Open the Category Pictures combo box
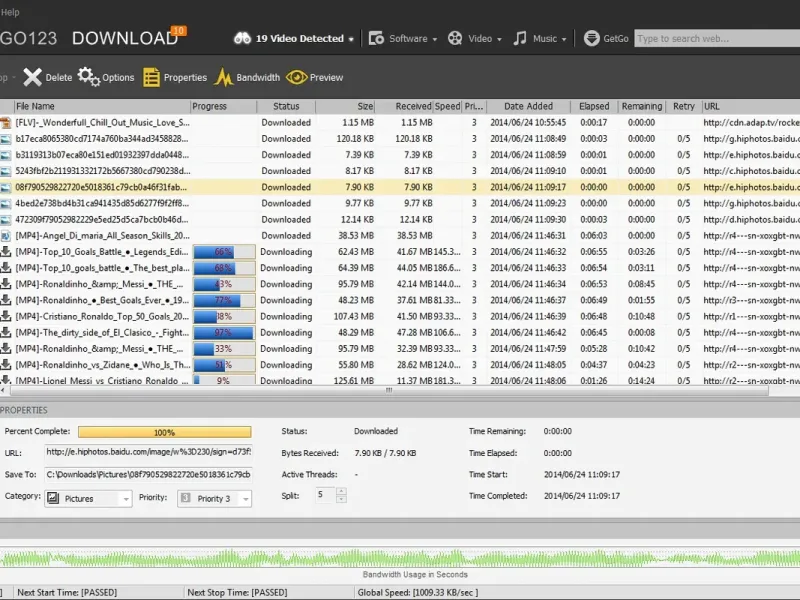 (89, 498)
